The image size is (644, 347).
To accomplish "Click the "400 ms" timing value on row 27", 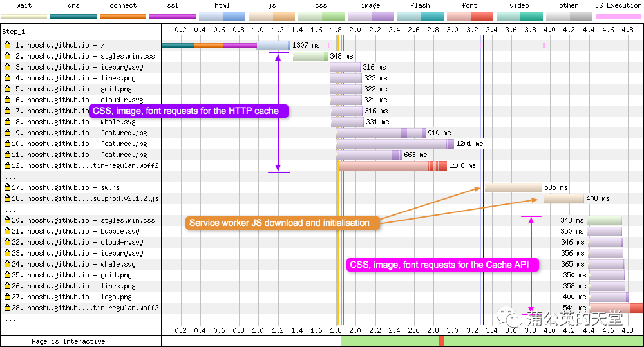I will click(x=574, y=297).
